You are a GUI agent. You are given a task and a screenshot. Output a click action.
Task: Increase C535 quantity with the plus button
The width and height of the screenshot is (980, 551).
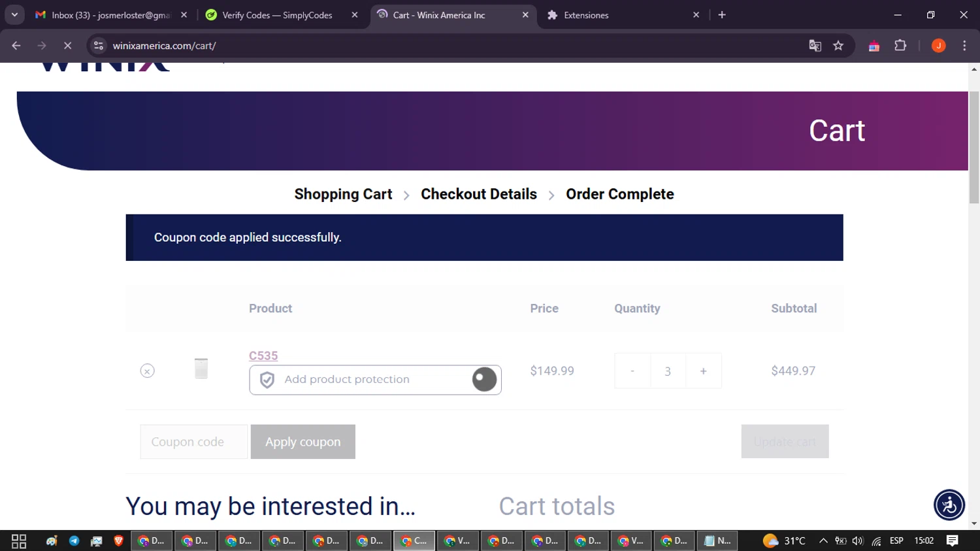[704, 371]
